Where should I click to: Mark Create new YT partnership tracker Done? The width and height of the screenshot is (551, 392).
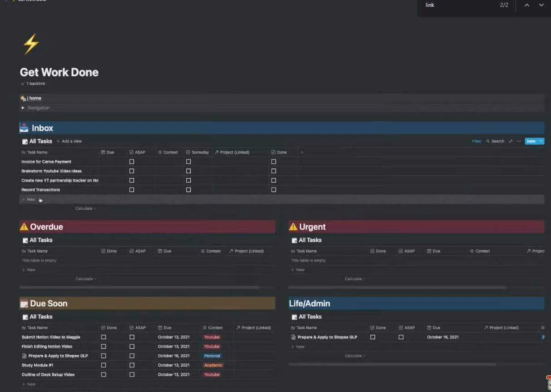[273, 180]
